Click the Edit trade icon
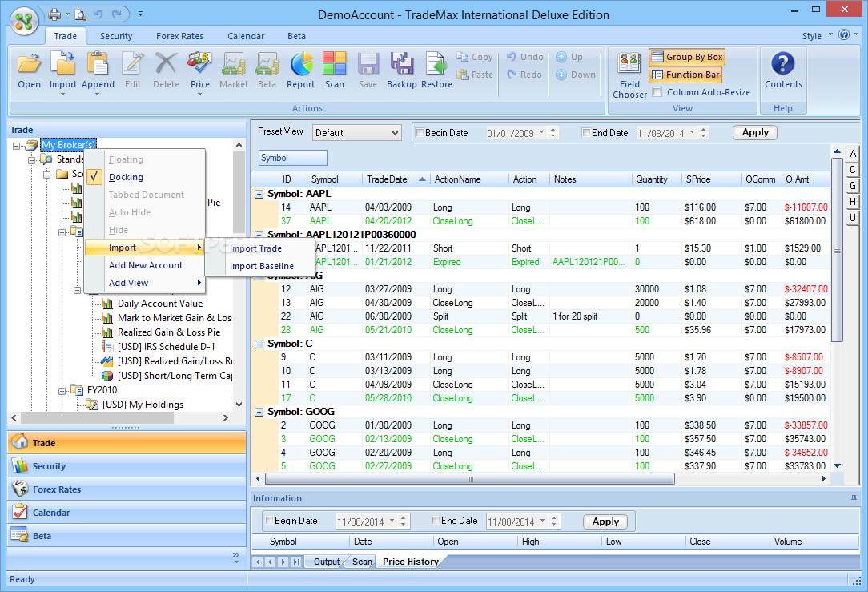868x592 pixels. [x=133, y=62]
